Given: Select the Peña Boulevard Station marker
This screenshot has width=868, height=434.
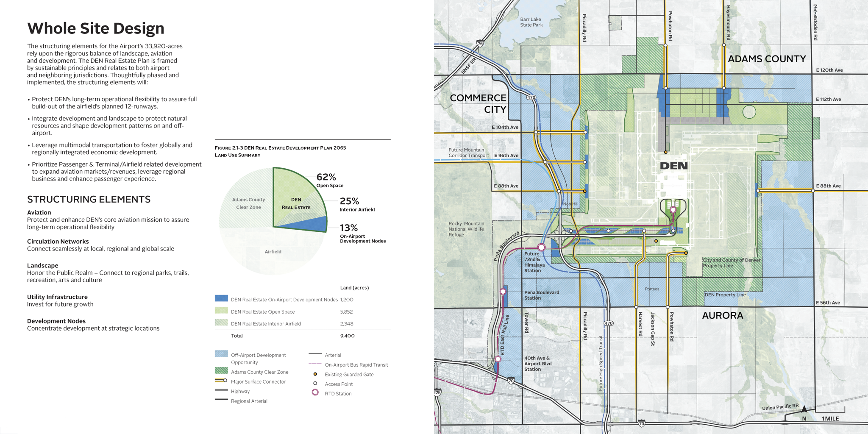Looking at the screenshot, I should coord(504,291).
